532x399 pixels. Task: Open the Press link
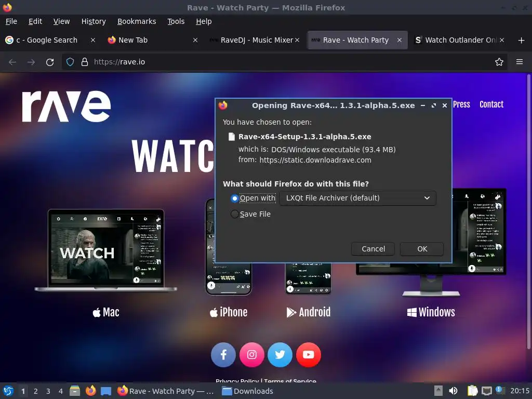click(461, 104)
